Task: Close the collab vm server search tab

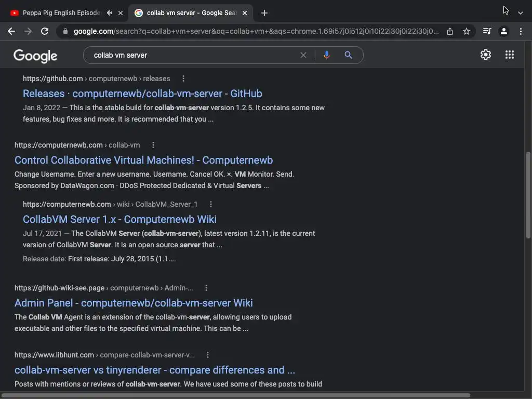Action: tap(245, 13)
